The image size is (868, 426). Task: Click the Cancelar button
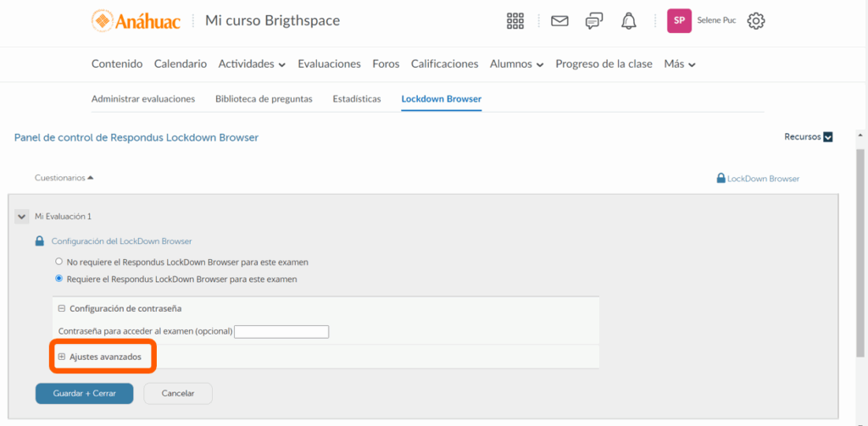(178, 394)
